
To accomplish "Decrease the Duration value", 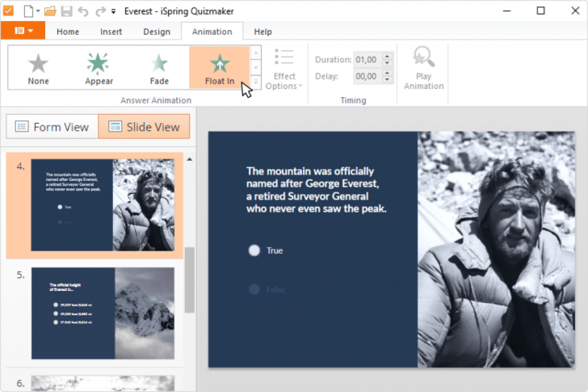I will 388,63.
